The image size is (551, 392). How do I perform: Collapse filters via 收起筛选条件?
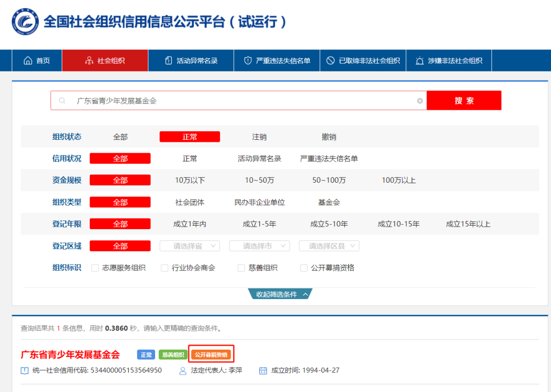tap(280, 295)
